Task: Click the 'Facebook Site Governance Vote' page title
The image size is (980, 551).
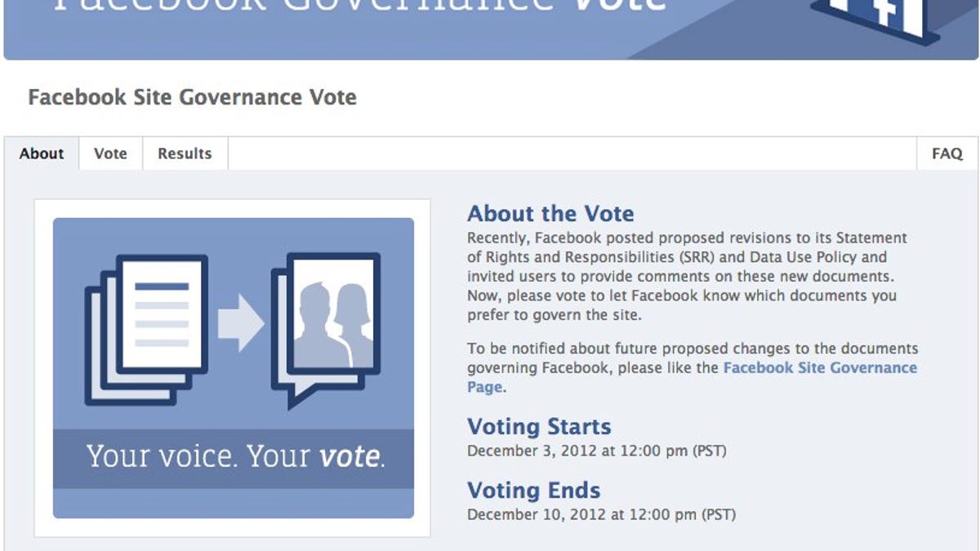Action: pos(192,98)
